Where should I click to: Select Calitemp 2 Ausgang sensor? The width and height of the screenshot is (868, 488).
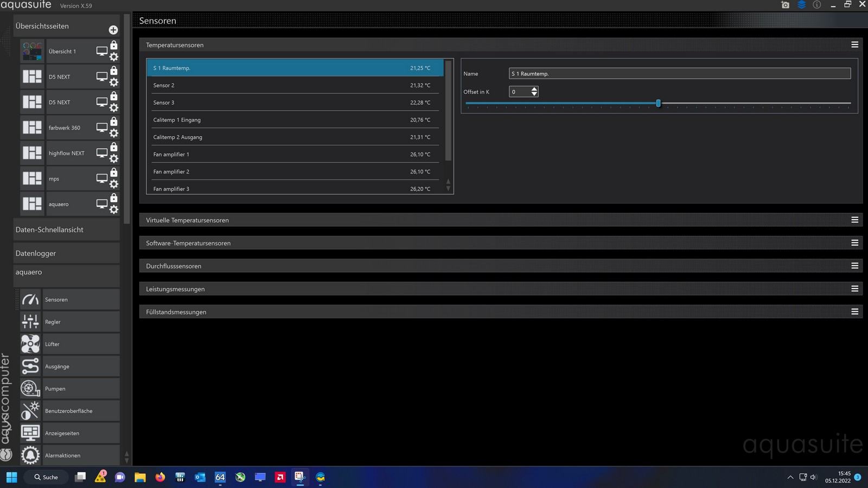click(x=295, y=137)
